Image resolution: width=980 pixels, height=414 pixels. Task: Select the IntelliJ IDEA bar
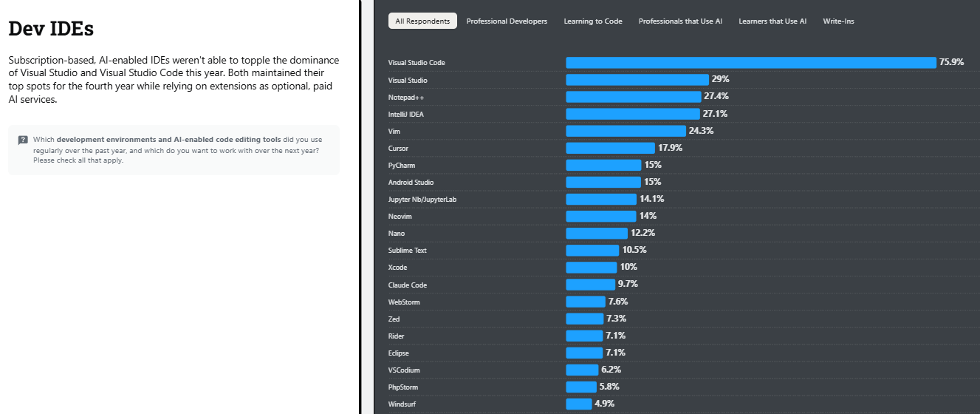pos(632,114)
